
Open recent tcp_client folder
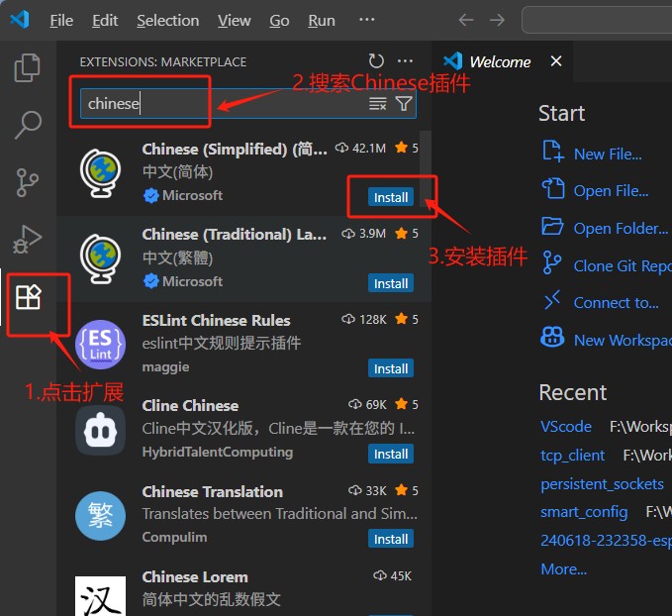point(573,456)
